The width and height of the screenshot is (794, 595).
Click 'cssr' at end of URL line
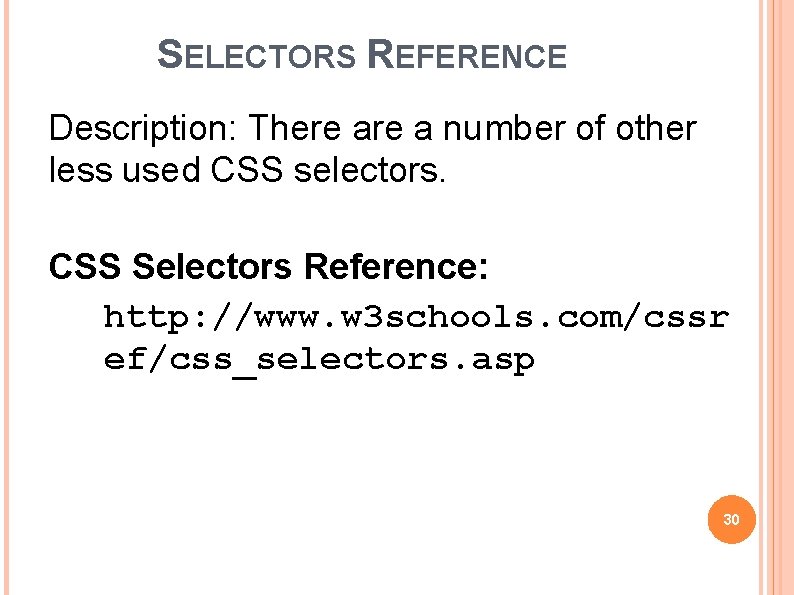686,318
